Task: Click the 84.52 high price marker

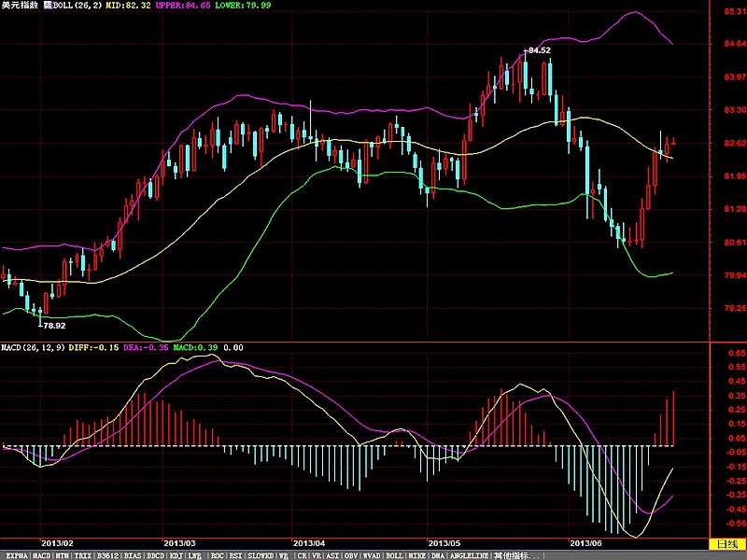Action: point(539,50)
